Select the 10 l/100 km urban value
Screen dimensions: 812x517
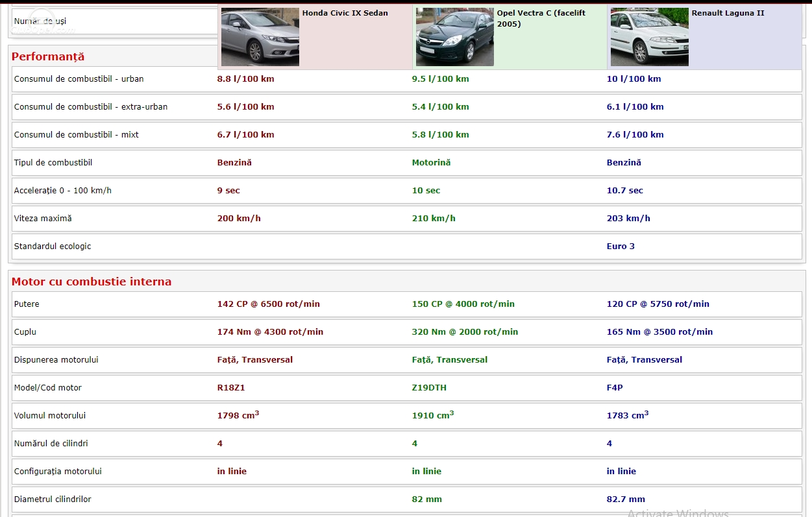click(634, 79)
